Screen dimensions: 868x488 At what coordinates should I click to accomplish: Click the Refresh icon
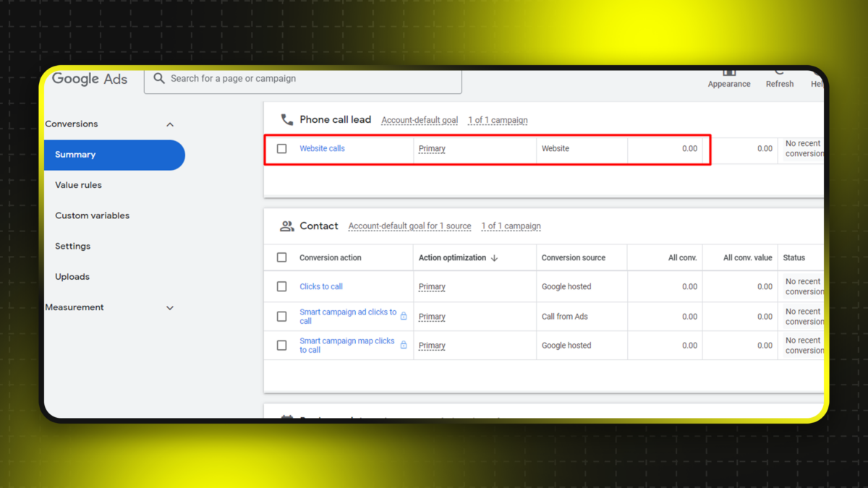coord(779,73)
